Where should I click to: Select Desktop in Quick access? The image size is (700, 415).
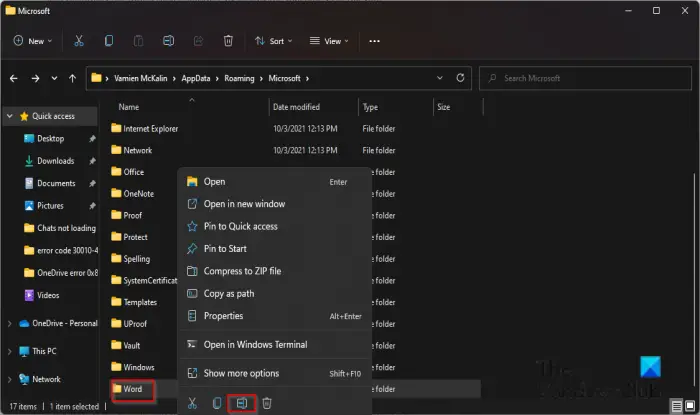(x=50, y=139)
